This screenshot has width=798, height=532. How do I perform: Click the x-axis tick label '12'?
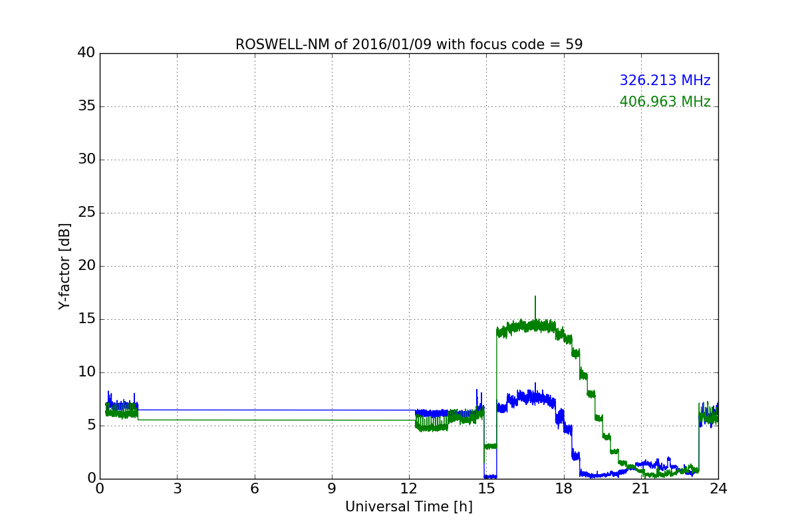pyautogui.click(x=409, y=489)
